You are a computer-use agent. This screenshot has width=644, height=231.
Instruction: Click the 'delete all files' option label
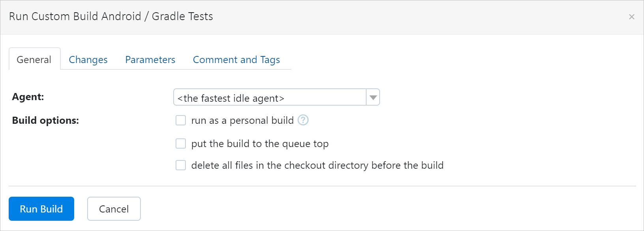click(x=317, y=165)
